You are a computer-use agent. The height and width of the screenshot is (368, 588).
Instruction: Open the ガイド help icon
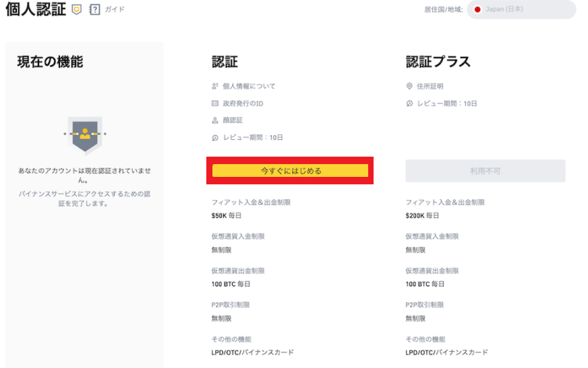pos(94,9)
